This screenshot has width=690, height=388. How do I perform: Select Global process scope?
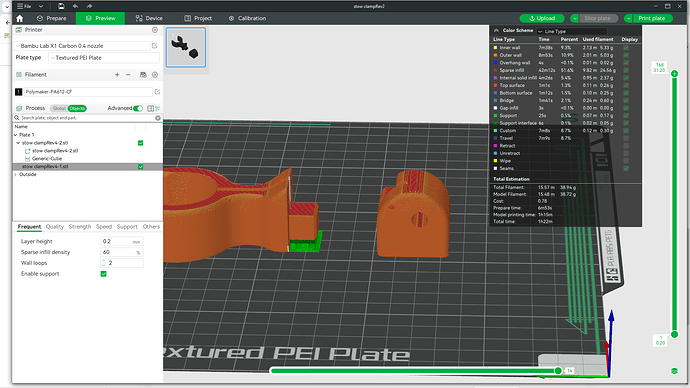coord(59,108)
